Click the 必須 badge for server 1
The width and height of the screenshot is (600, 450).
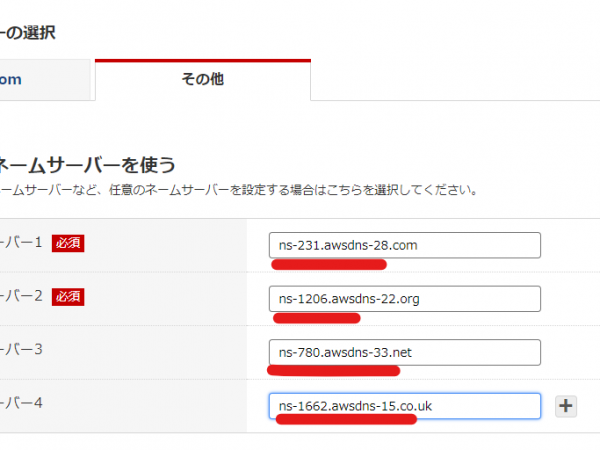click(68, 243)
